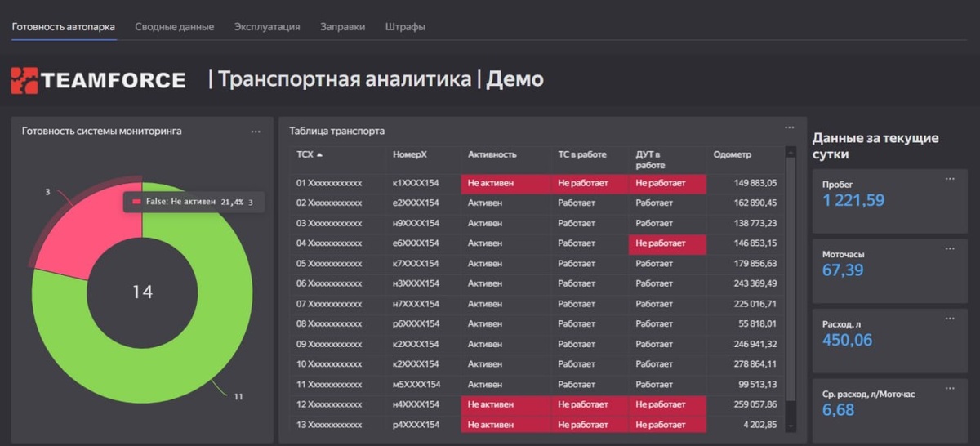Click the odometer value 146 853,15
The width and height of the screenshot is (980, 446).
click(755, 243)
